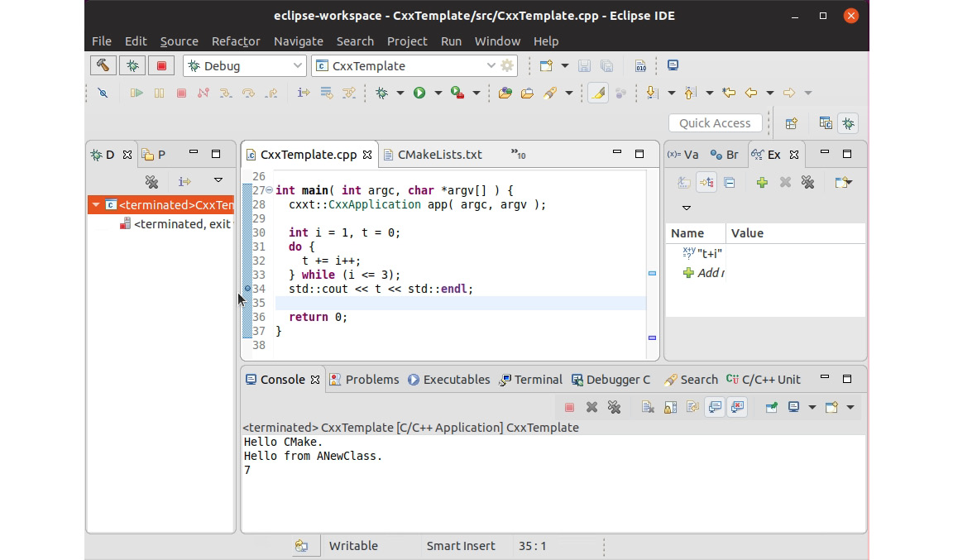Toggle Scroll Lock in the Console view
The image size is (953, 560).
[x=669, y=407]
